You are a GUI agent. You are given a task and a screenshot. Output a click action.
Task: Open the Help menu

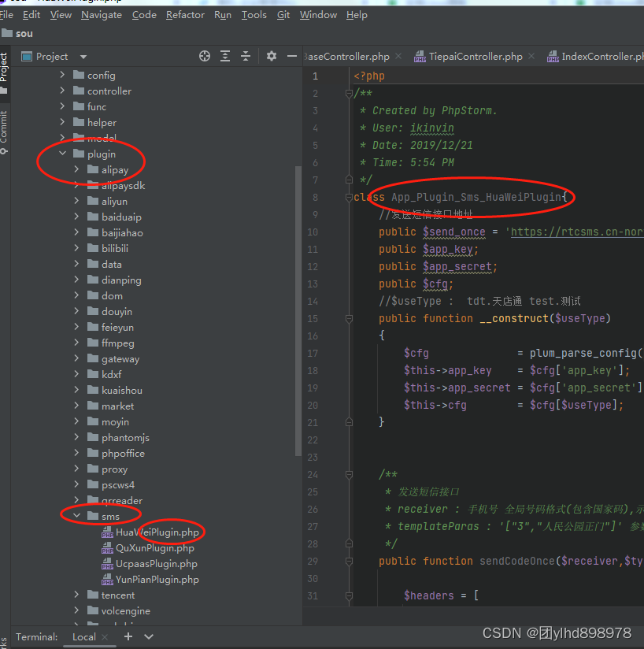pyautogui.click(x=357, y=15)
